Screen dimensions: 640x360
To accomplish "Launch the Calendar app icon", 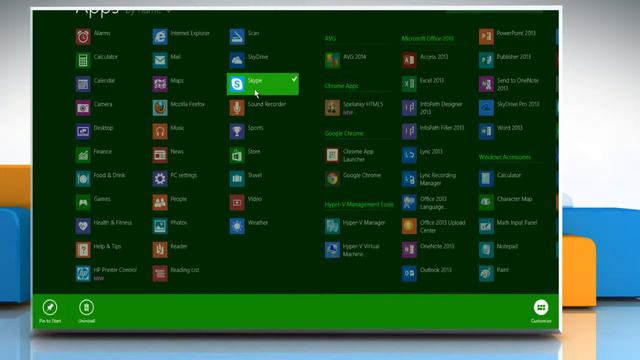I will point(83,84).
